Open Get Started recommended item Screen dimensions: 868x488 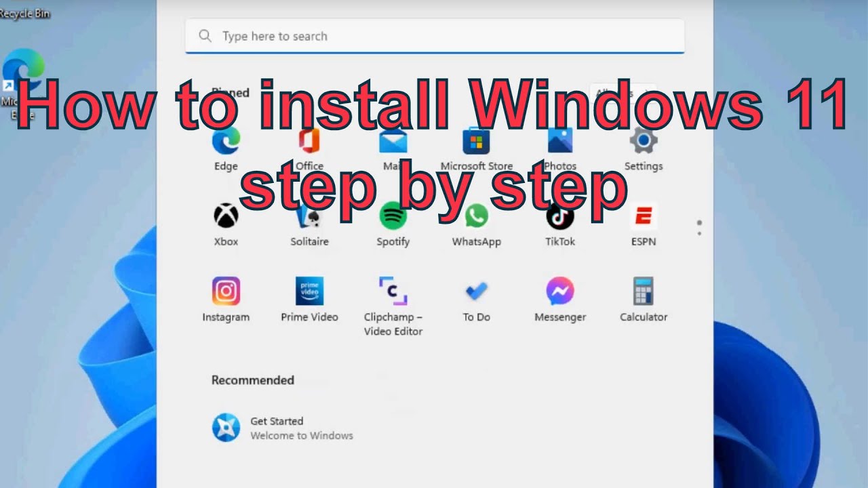282,428
